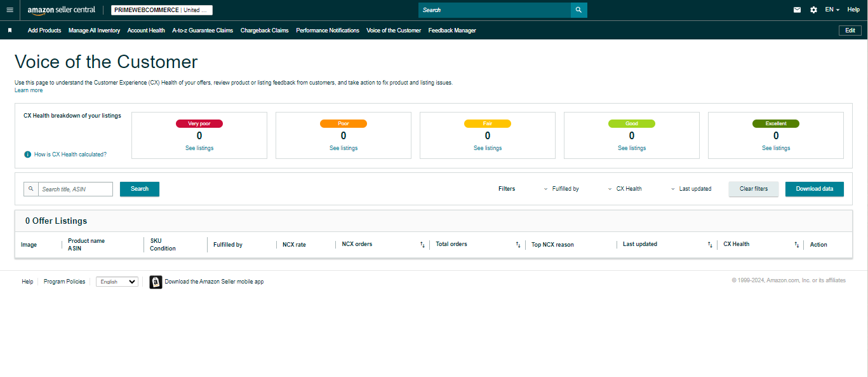This screenshot has width=868, height=377.
Task: Open Help in the top header
Action: tap(853, 10)
